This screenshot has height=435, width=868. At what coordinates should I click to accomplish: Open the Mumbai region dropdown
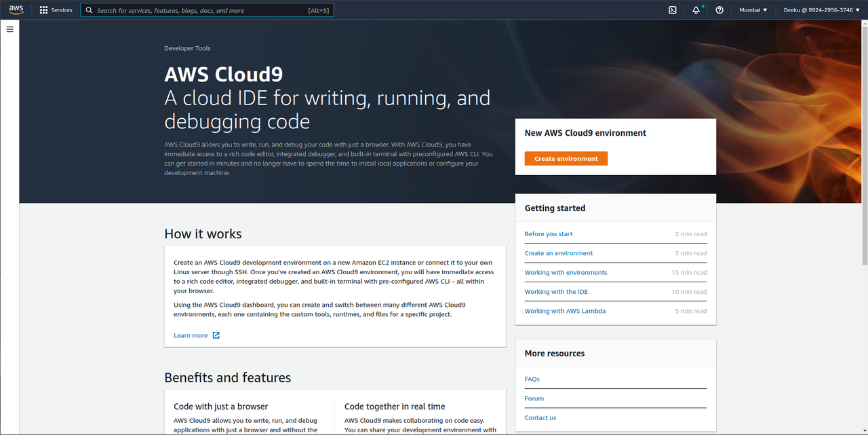(x=753, y=10)
